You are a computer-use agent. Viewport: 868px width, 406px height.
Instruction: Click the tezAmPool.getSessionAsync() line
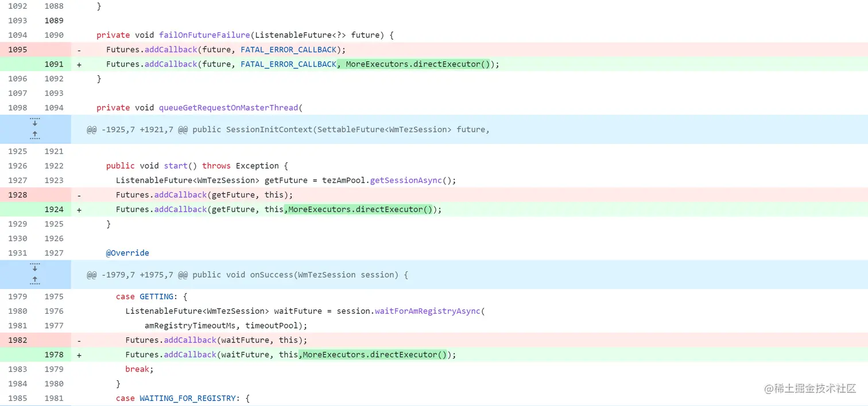point(286,180)
